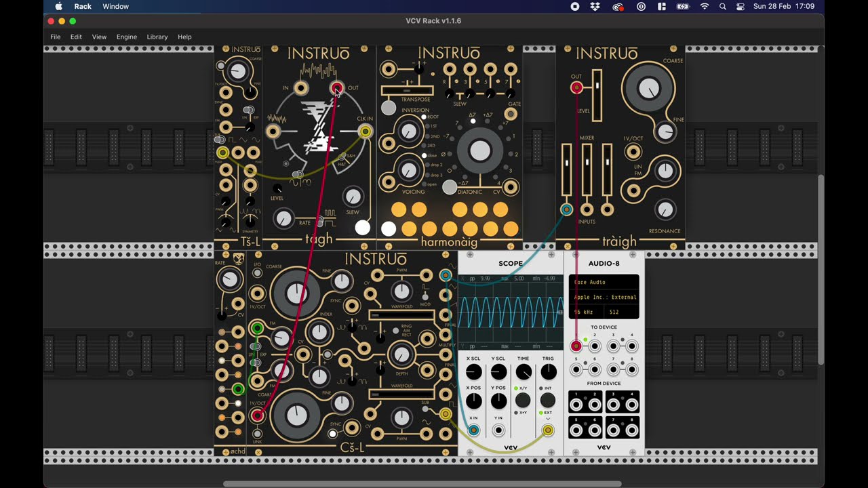Click the GATE jack on harmonàig
This screenshot has height=488, width=868.
tap(511, 114)
